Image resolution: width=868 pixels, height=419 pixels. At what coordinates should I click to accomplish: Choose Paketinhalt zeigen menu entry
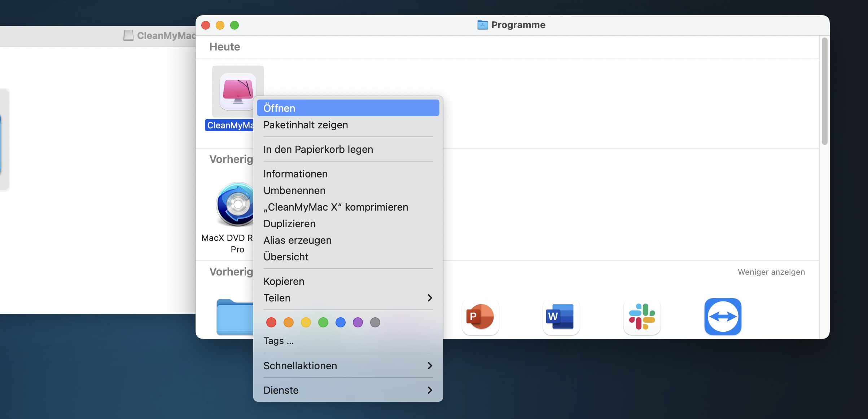(x=306, y=125)
